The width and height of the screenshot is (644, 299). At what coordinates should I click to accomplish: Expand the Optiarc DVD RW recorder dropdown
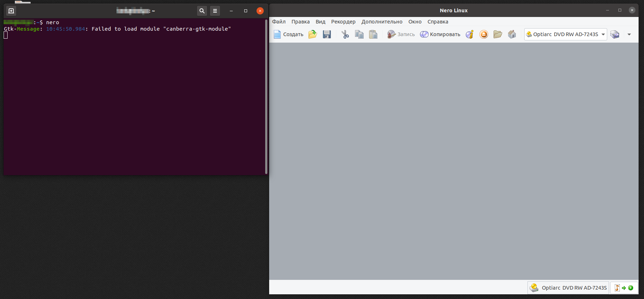[565, 34]
